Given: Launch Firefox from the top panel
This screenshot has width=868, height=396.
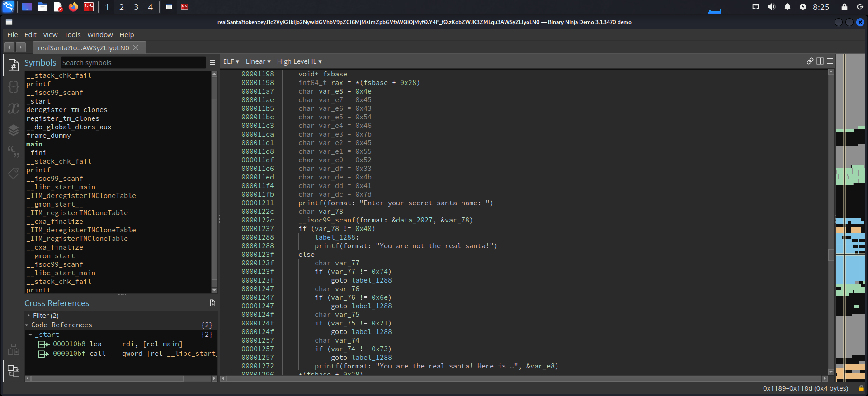Looking at the screenshot, I should (x=73, y=7).
